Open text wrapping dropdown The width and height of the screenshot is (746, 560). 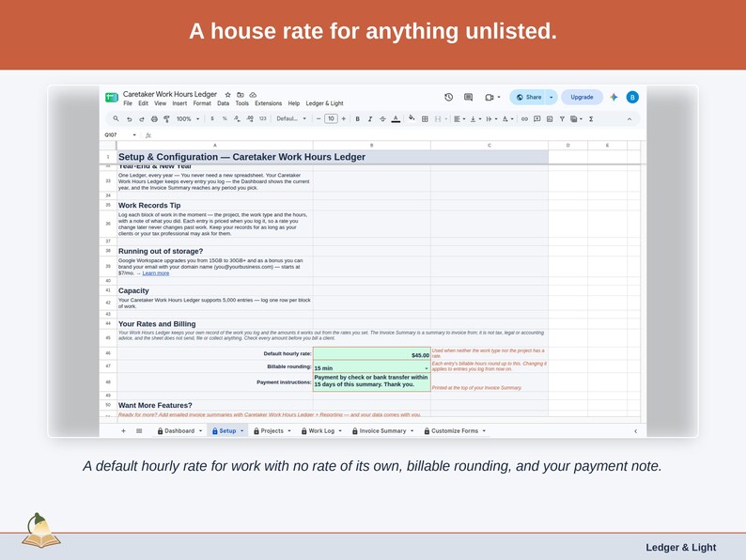point(491,119)
